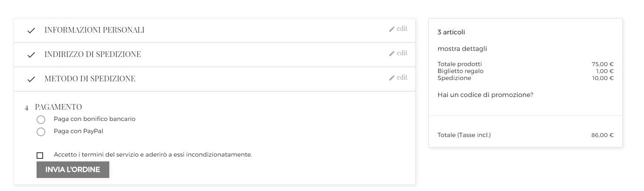The width and height of the screenshot is (644, 191).
Task: Click the '3 articoli' cart summary heading
Action: [451, 32]
